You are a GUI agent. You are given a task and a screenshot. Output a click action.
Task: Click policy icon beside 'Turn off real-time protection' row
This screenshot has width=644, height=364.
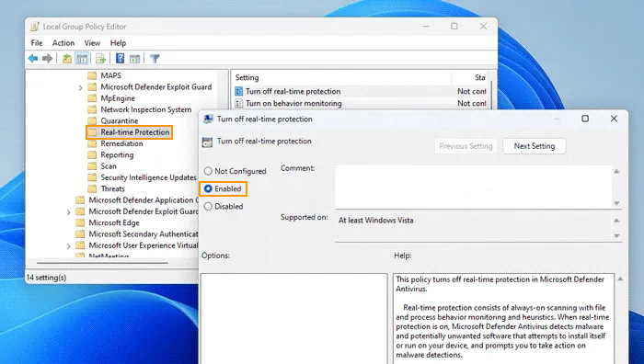[x=238, y=92]
